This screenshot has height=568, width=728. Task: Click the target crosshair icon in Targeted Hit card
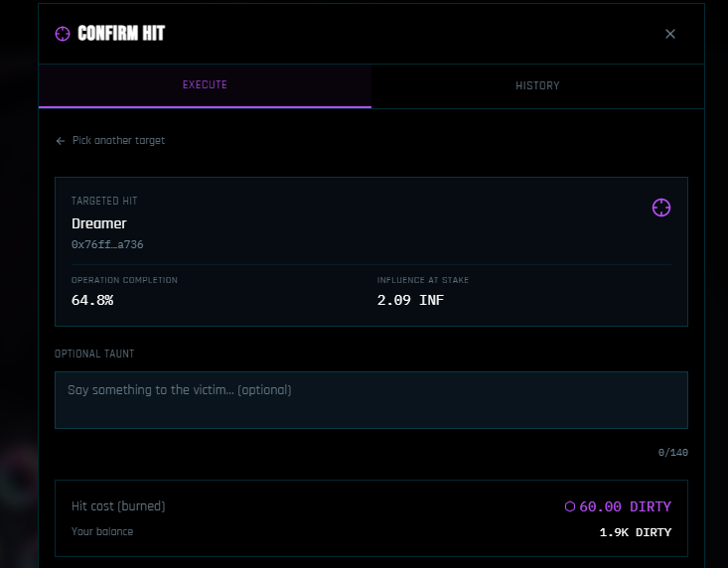pos(661,208)
